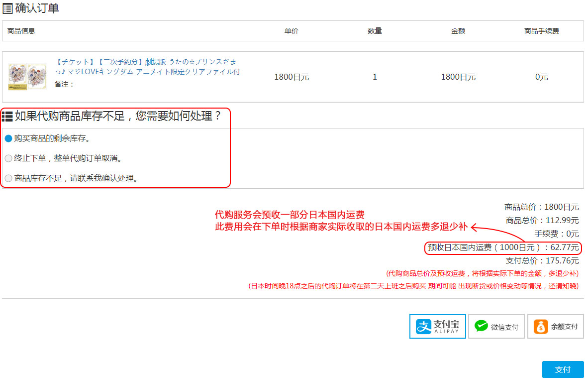Viewport: 588px width, 379px height.
Task: Click 预收日本国内运费 62.77元 line
Action: coord(503,248)
